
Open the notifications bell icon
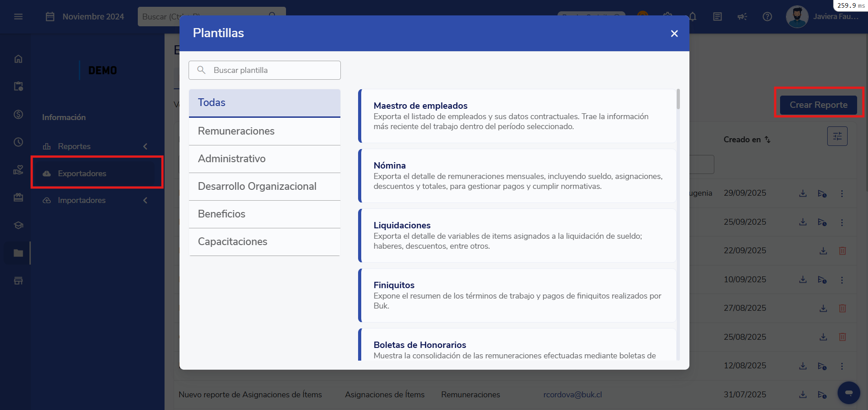tap(693, 17)
